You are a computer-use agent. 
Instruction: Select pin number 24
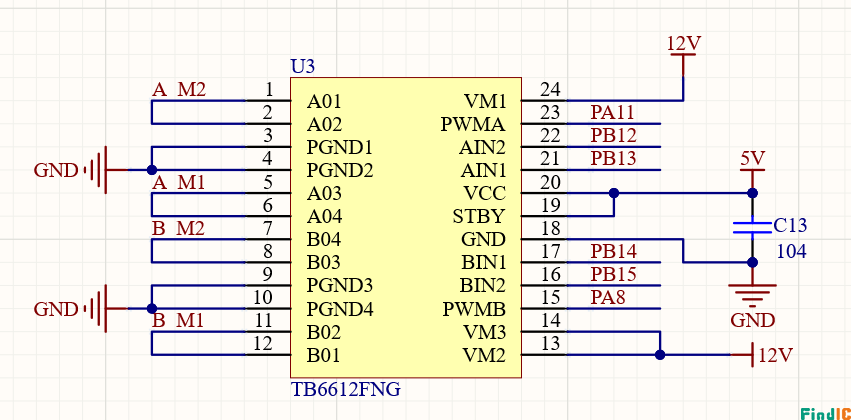tap(550, 90)
